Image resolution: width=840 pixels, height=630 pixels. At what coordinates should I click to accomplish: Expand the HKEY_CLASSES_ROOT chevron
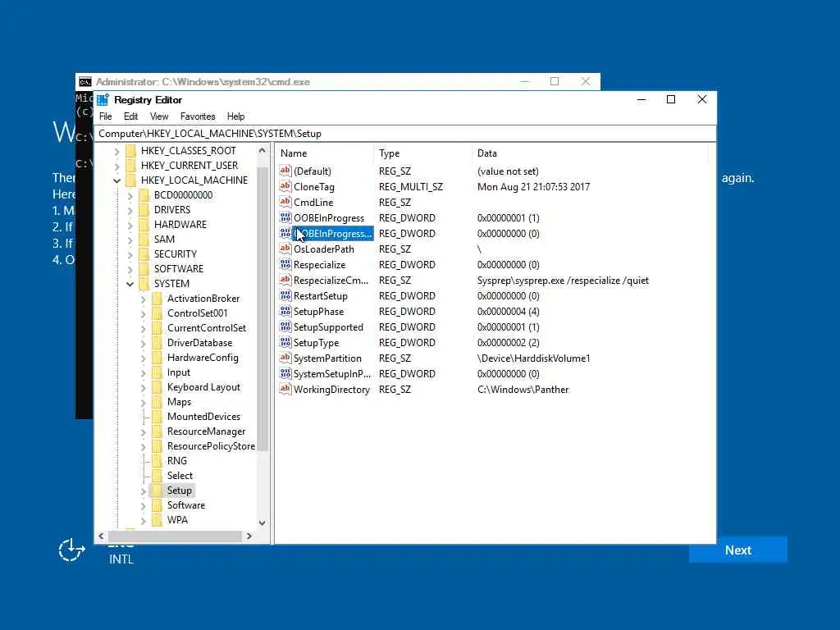click(116, 151)
